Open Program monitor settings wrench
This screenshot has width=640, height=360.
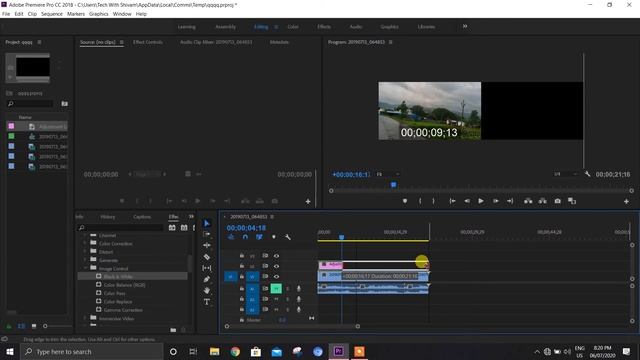587,174
